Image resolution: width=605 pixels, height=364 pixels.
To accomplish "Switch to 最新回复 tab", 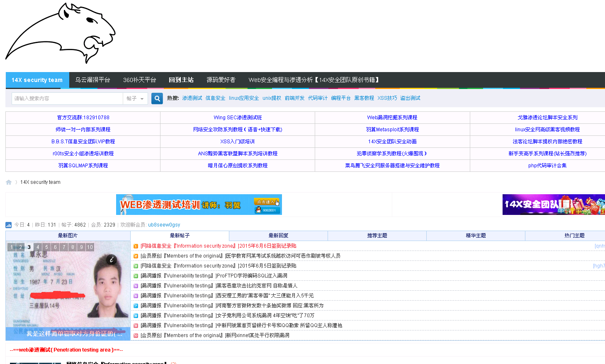I will [x=278, y=236].
